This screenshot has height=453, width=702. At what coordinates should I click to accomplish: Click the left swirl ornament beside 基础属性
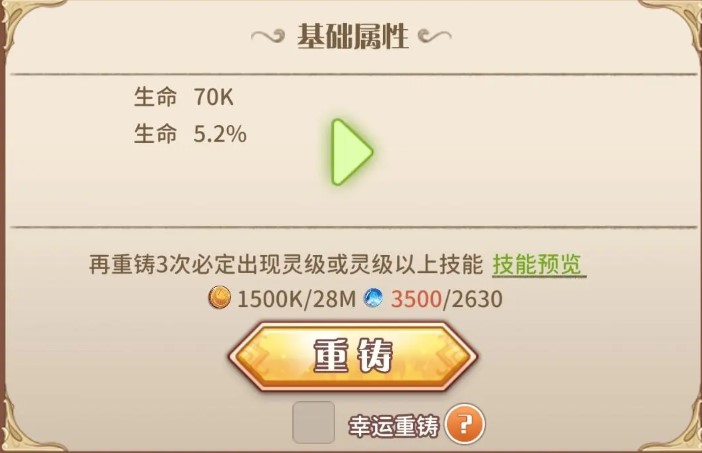268,36
